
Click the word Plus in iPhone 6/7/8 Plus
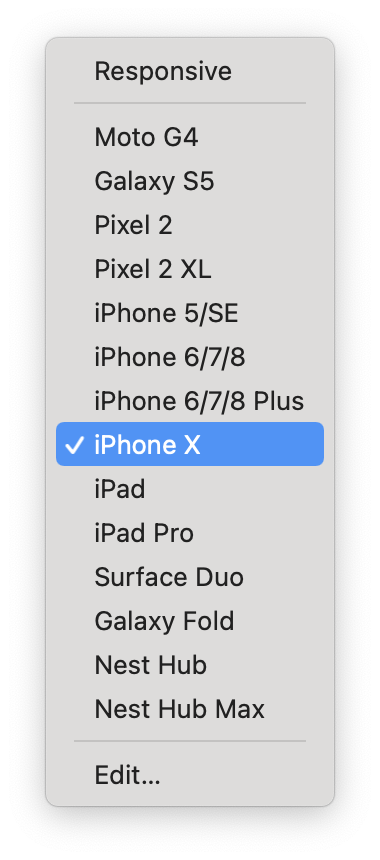click(x=278, y=400)
